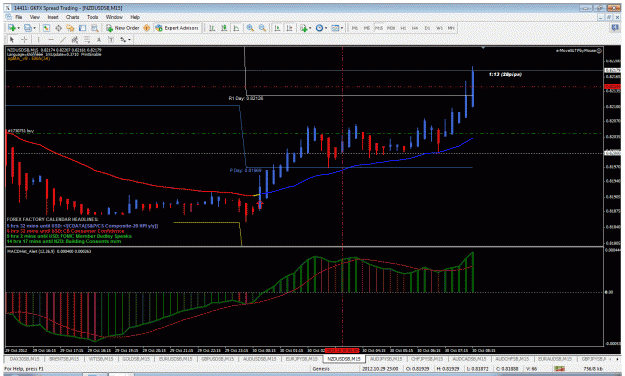Viewport: 625px width, 376px height.
Task: Zoom out of the chart
Action: (x=262, y=28)
